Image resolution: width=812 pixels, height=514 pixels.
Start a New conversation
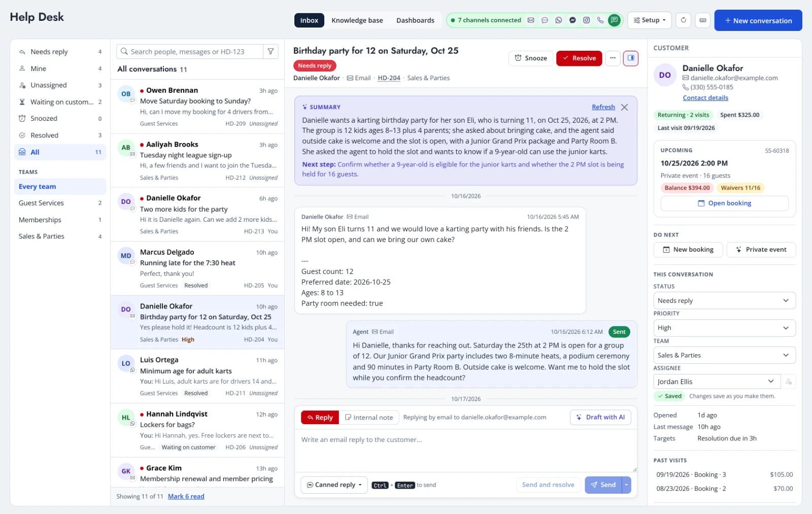[758, 20]
